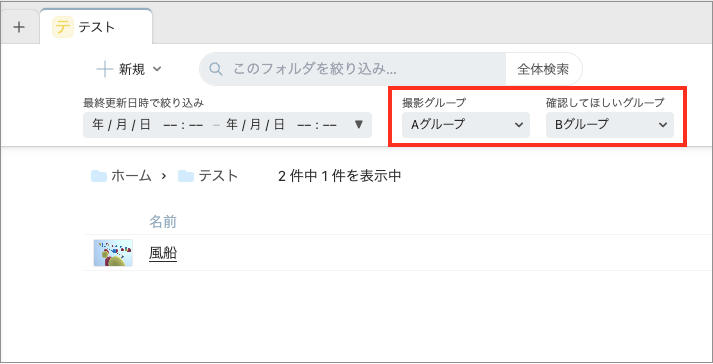Click the folder icon beside テスト breadcrumb
This screenshot has height=364, width=713.
[x=186, y=176]
